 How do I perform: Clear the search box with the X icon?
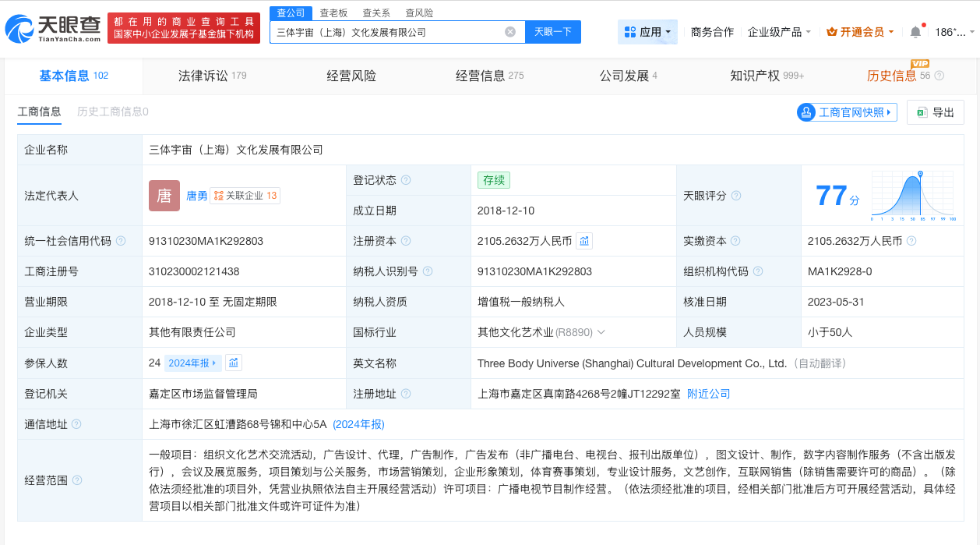coord(510,32)
